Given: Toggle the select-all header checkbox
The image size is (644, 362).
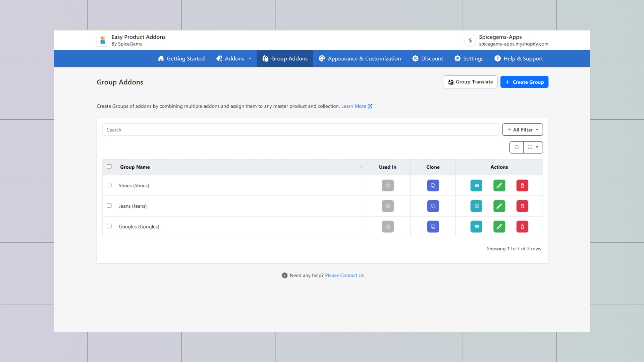Looking at the screenshot, I should (x=109, y=167).
